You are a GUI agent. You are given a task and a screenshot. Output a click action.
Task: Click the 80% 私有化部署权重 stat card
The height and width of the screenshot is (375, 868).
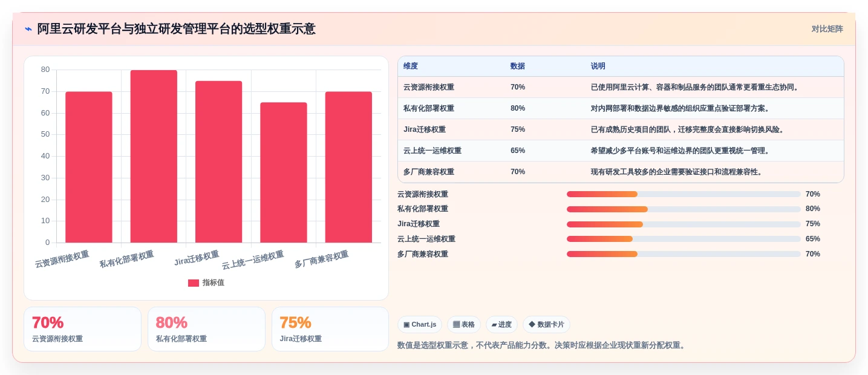(x=206, y=329)
